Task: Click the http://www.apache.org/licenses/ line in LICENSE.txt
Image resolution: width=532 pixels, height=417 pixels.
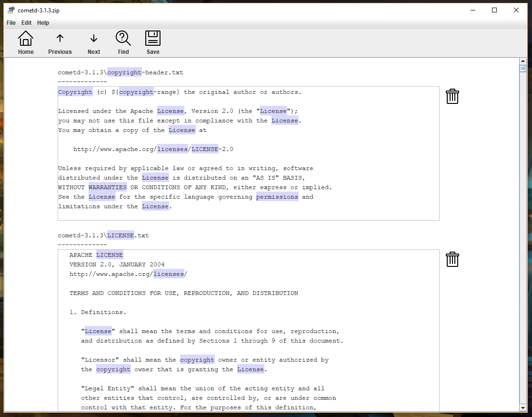Action: point(128,274)
